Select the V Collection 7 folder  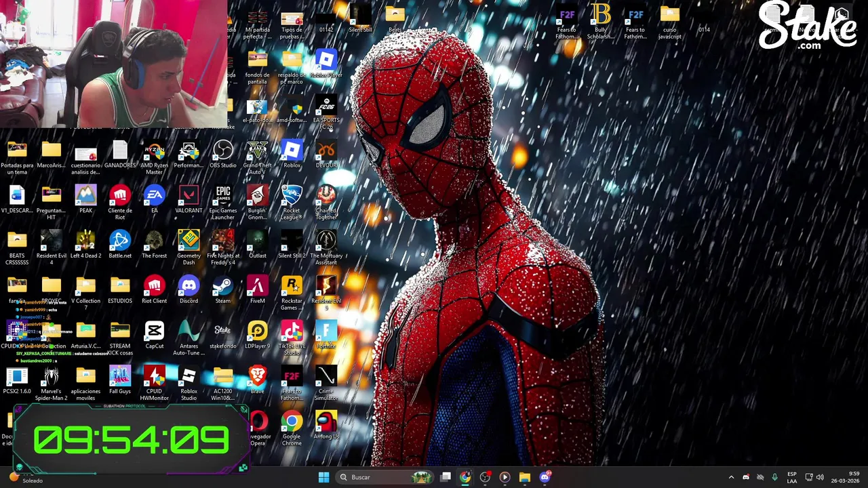[85, 293]
